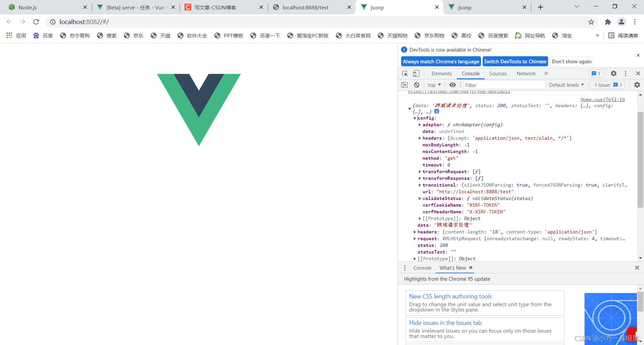The width and height of the screenshot is (644, 345).
Task: Open console settings gear icon
Action: [x=637, y=85]
